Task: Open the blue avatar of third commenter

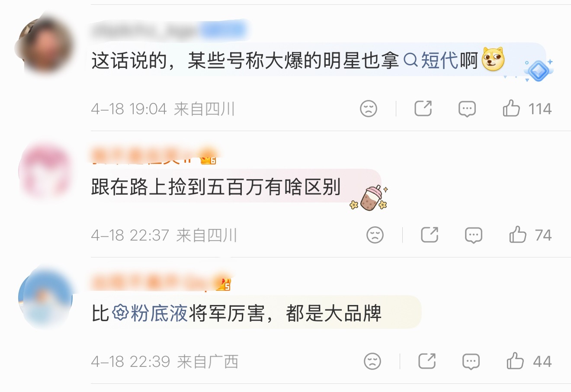Action: pos(45,298)
